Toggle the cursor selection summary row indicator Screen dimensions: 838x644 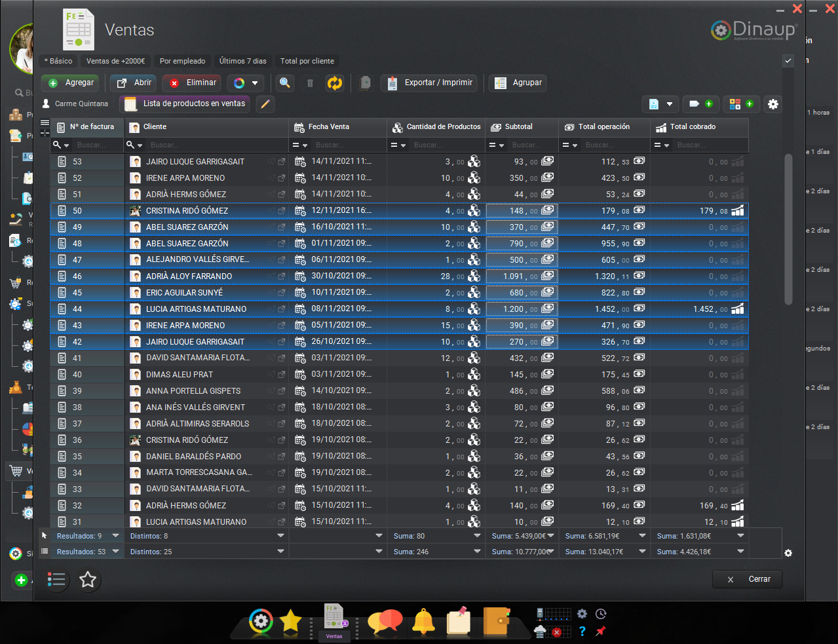pyautogui.click(x=44, y=536)
